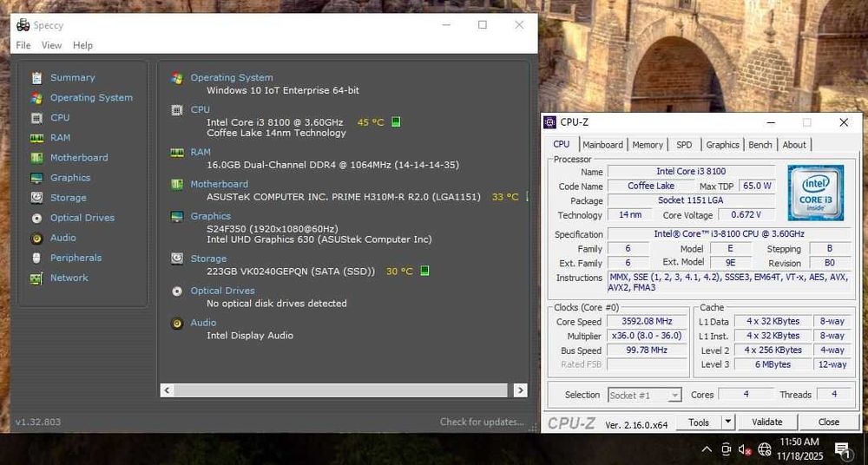Click the Tools button in CPU-Z
Image resolution: width=868 pixels, height=465 pixels.
point(699,422)
